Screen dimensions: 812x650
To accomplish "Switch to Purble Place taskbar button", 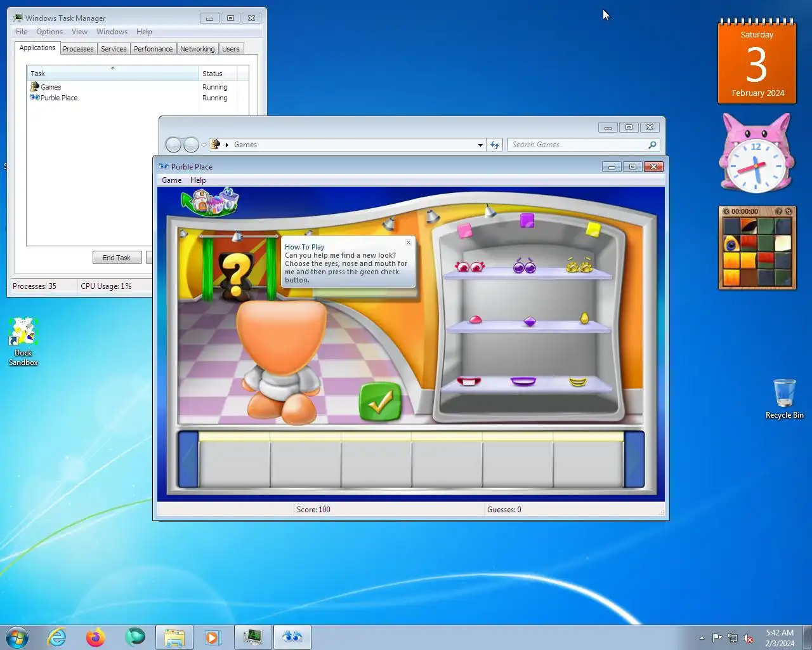I will click(x=292, y=637).
